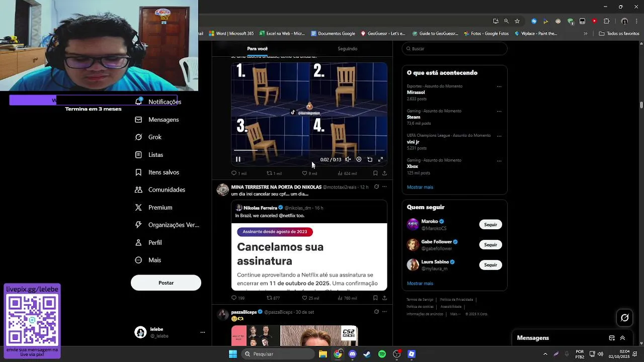The width and height of the screenshot is (644, 362).
Task: Show hidden bookmarks chevron
Action: coord(585,34)
